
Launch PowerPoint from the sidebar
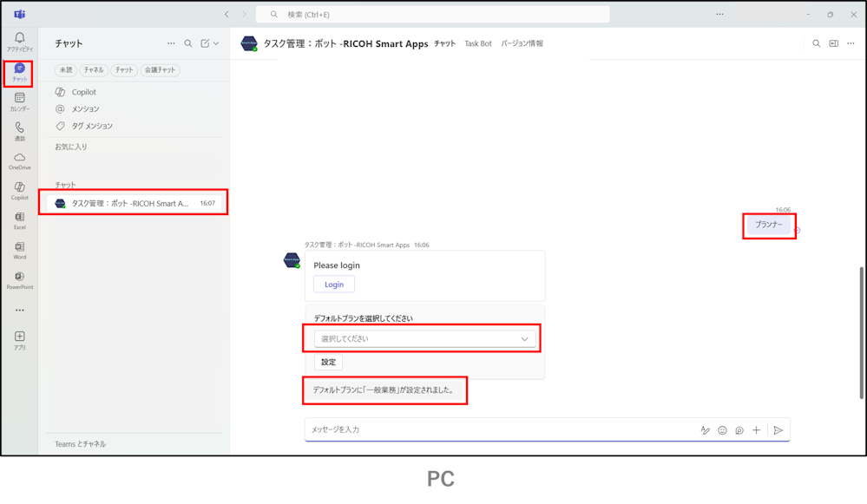click(19, 280)
